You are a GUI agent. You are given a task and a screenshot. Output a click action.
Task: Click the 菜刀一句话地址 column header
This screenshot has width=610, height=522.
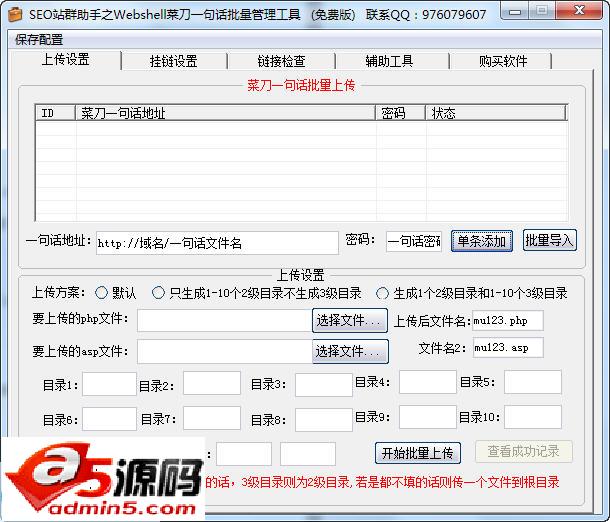(225, 113)
